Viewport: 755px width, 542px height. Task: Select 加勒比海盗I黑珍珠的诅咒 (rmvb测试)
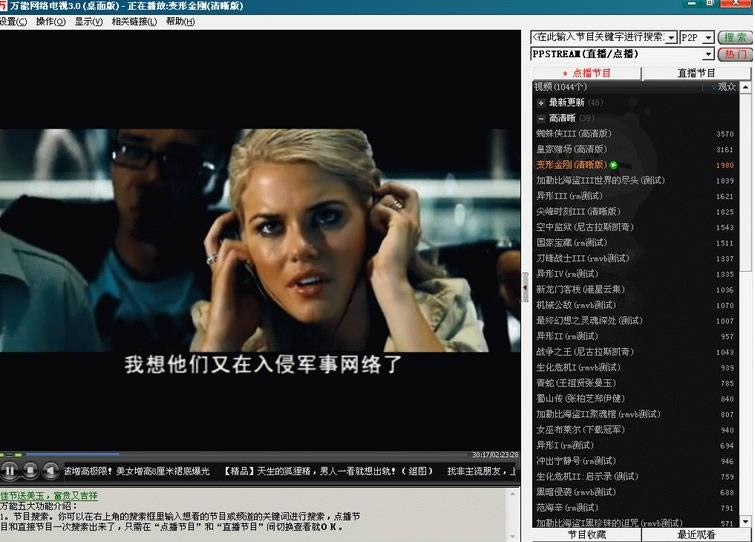(635, 523)
